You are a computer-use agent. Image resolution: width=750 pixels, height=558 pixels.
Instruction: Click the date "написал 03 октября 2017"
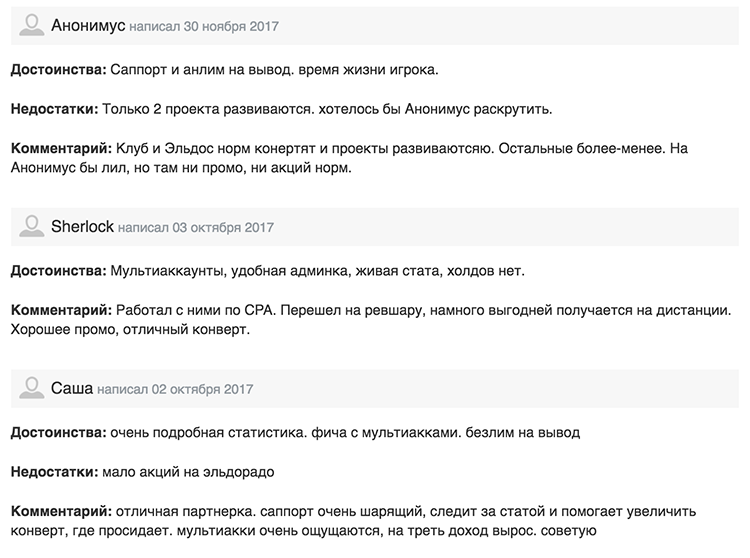(x=196, y=228)
